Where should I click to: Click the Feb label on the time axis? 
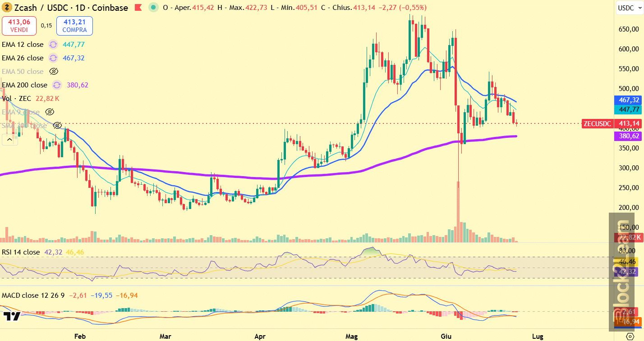click(x=80, y=336)
